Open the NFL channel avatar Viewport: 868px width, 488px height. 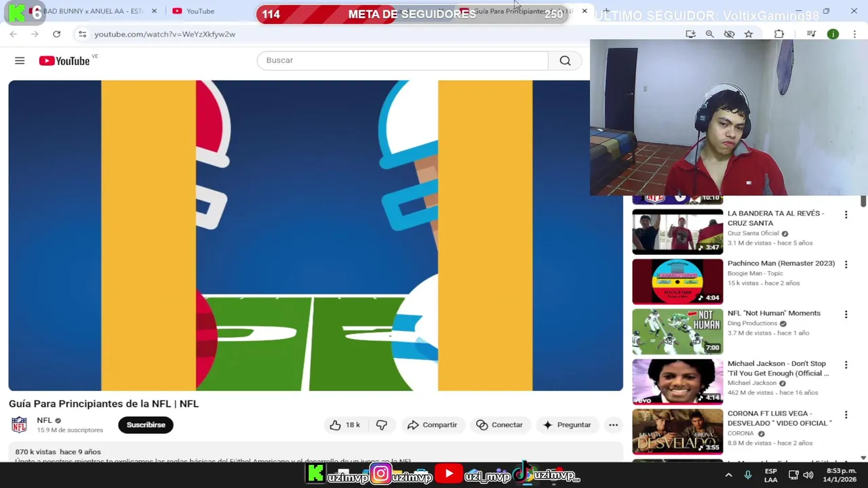click(x=19, y=425)
